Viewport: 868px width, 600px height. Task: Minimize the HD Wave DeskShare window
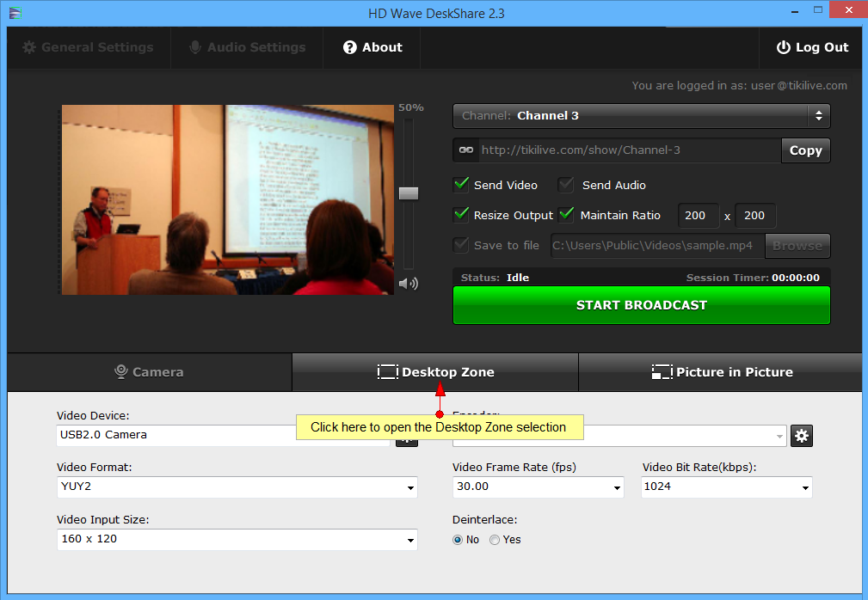795,12
